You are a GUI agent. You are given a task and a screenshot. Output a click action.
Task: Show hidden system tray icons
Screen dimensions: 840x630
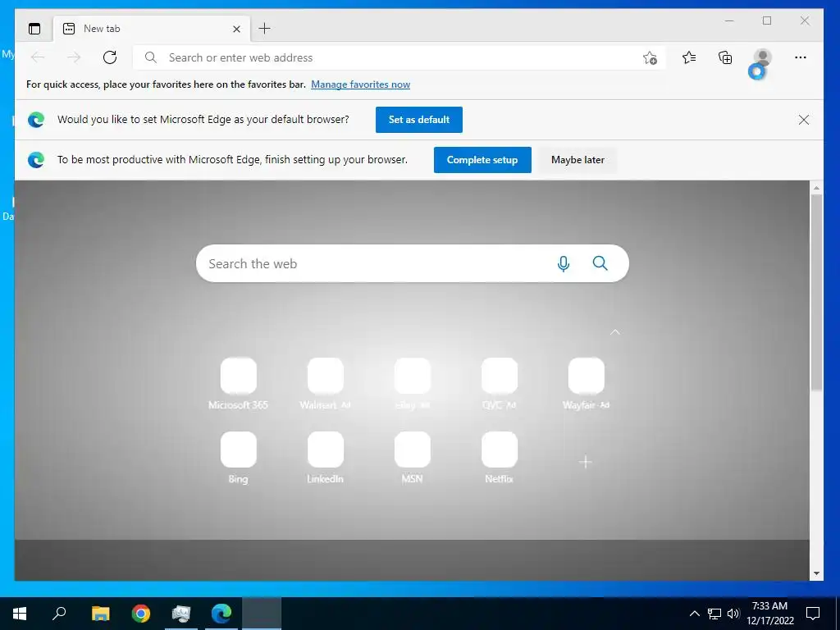click(x=694, y=614)
